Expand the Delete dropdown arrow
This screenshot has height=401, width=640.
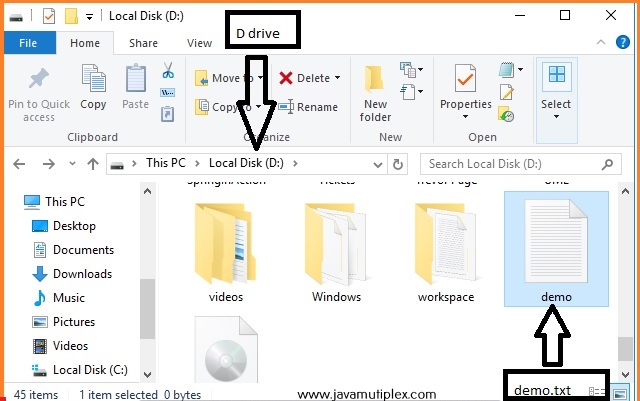[338, 78]
